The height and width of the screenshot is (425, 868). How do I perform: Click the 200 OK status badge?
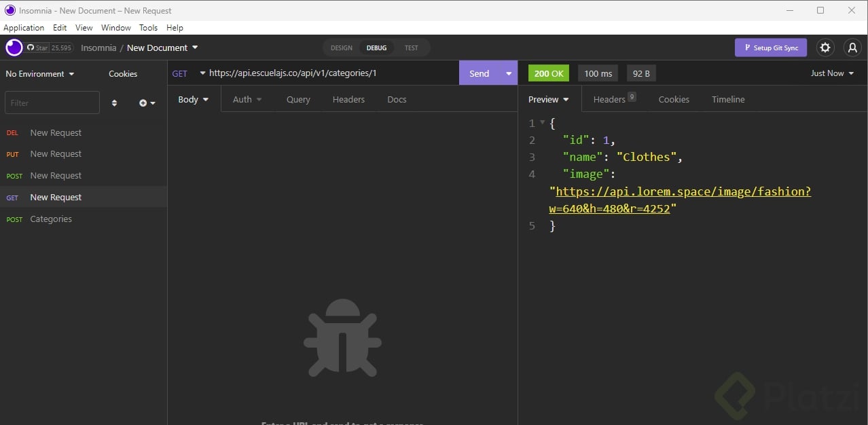point(549,73)
